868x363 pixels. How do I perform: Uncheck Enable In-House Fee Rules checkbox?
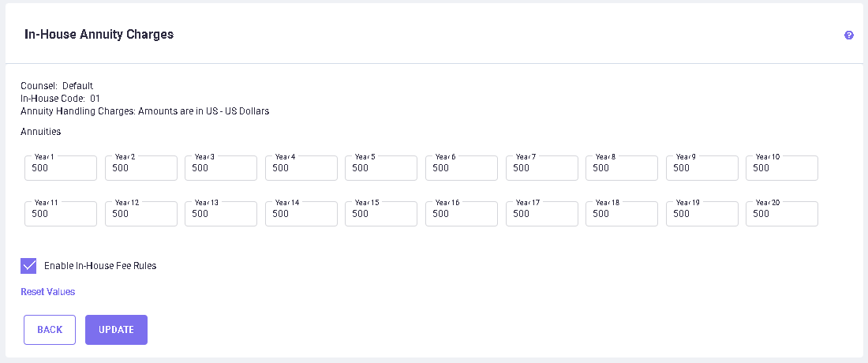coord(28,266)
